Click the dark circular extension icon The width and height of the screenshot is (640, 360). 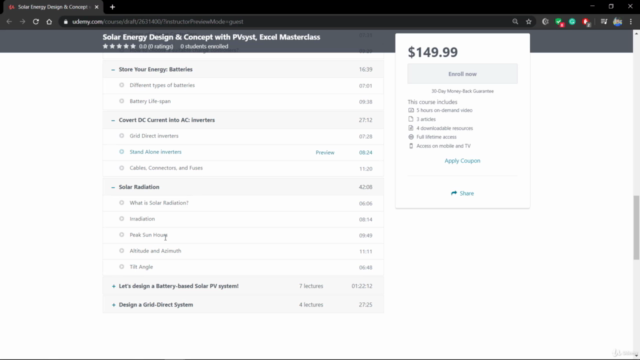[545, 22]
